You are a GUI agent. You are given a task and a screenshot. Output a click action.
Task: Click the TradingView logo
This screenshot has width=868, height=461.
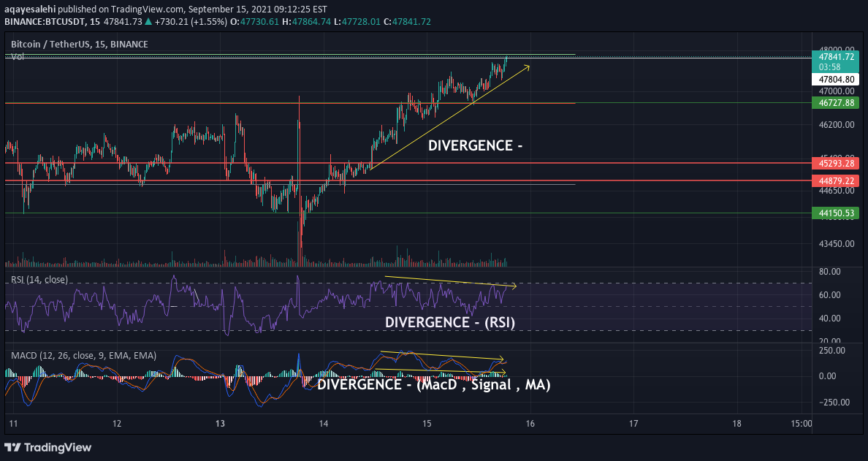click(47, 447)
